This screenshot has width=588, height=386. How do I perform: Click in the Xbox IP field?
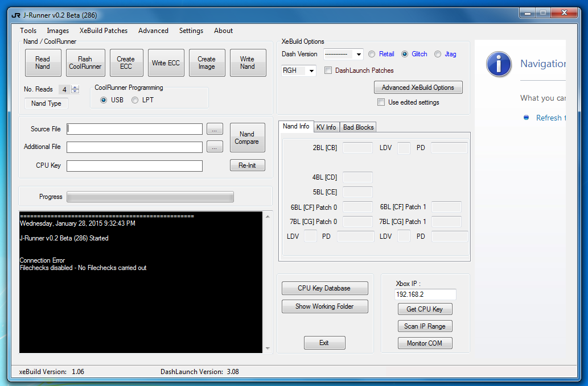pyautogui.click(x=425, y=294)
